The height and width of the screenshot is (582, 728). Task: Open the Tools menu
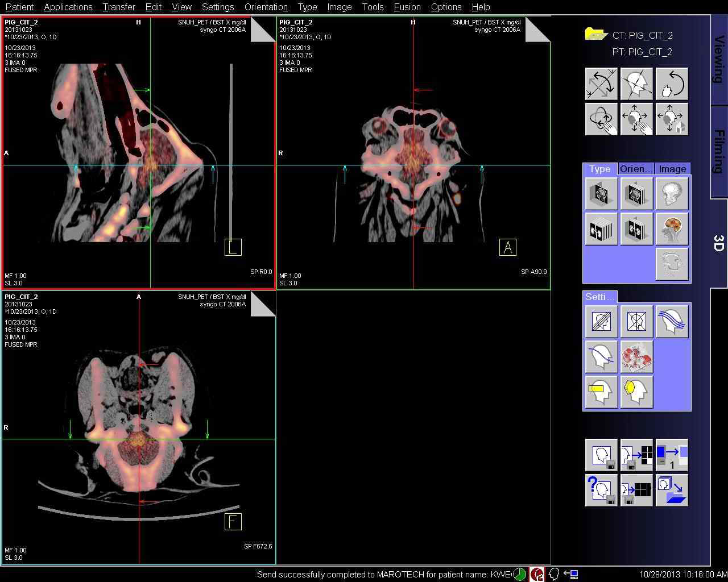[x=373, y=7]
